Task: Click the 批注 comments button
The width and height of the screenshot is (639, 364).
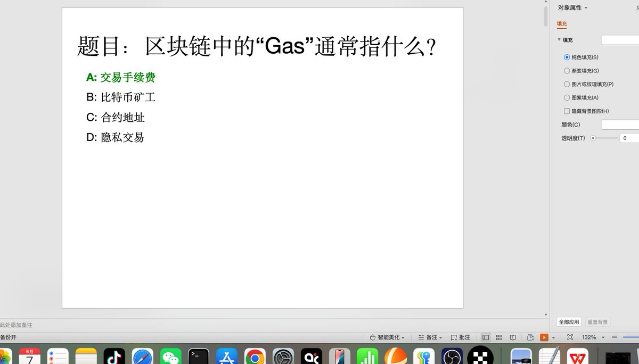Action: pos(461,337)
